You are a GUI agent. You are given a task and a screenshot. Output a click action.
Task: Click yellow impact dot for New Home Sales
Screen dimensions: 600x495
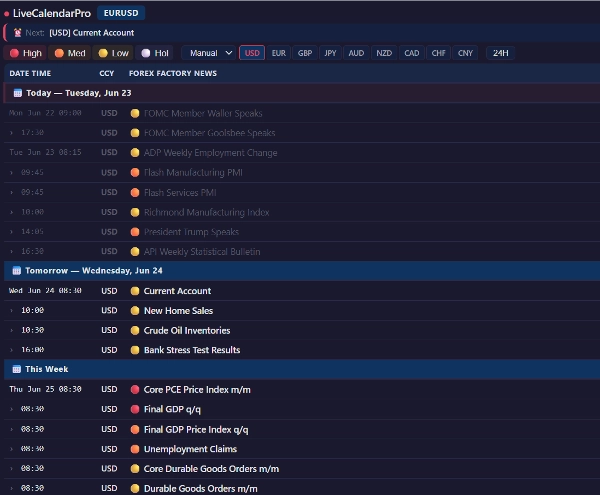135,311
